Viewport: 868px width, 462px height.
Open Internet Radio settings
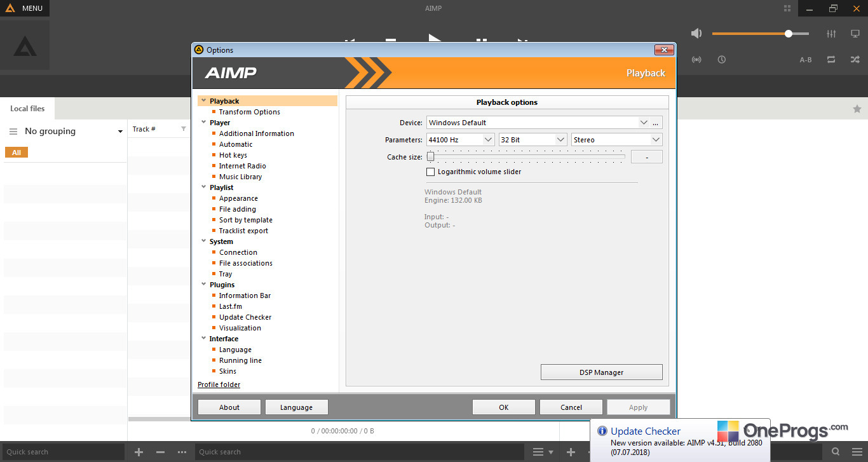(x=243, y=166)
